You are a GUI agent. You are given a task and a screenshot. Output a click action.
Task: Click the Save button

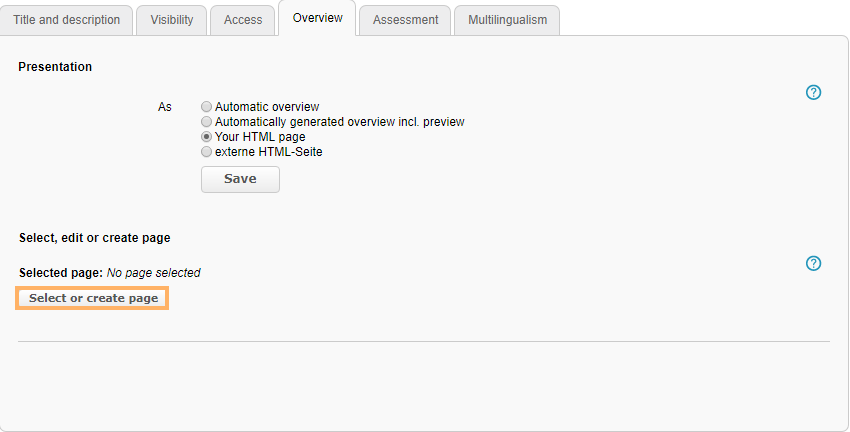(x=240, y=179)
